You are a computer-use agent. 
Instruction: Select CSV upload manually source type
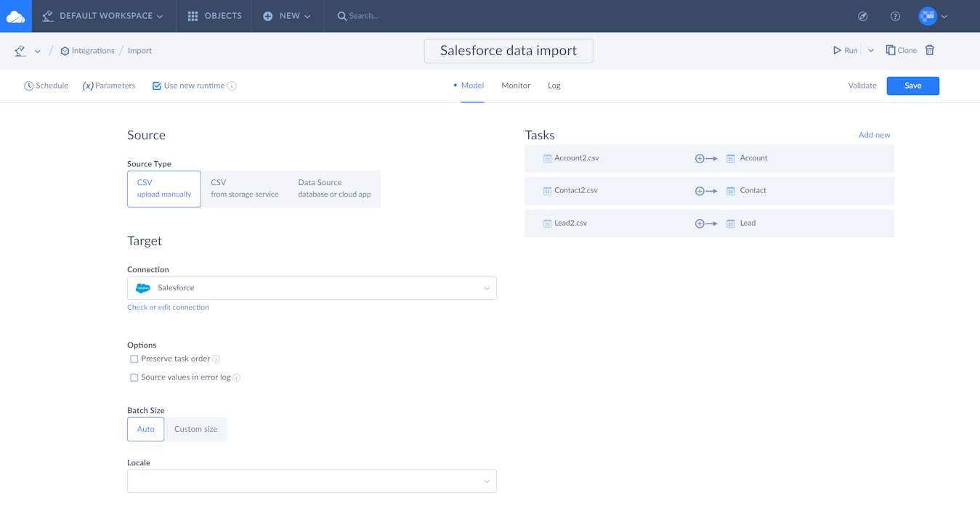(x=164, y=189)
